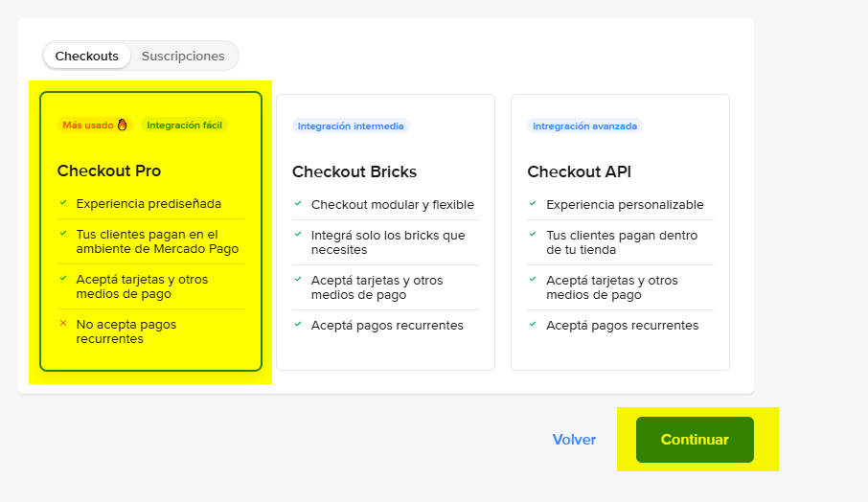The width and height of the screenshot is (868, 502).
Task: Click the Más usado badge
Action: pyautogui.click(x=88, y=125)
